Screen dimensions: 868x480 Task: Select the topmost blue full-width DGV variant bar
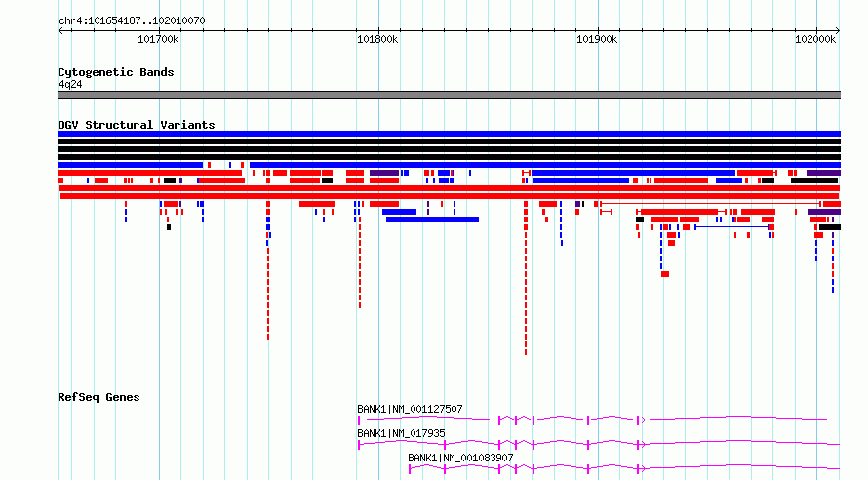click(x=449, y=134)
